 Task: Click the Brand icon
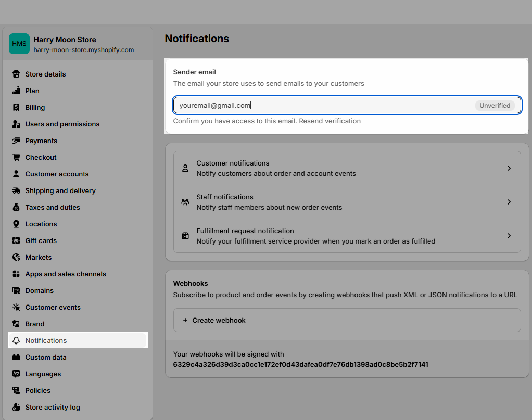click(x=16, y=324)
